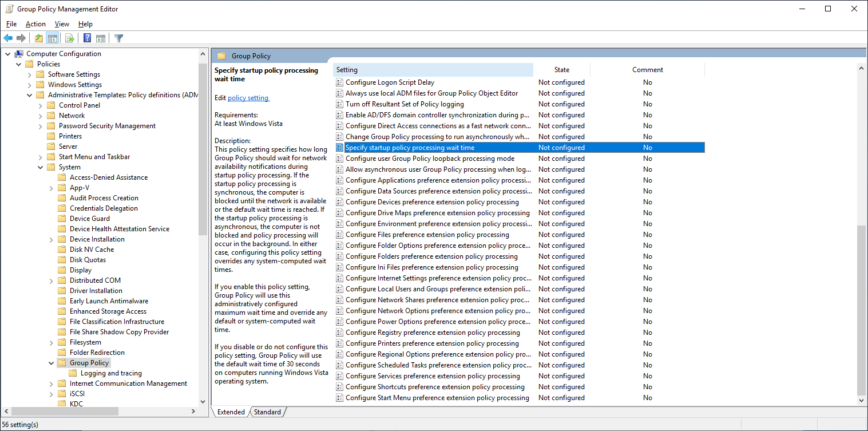Click the folder icon in the Group Policy header
Screen dimensions: 868x431
coord(221,56)
